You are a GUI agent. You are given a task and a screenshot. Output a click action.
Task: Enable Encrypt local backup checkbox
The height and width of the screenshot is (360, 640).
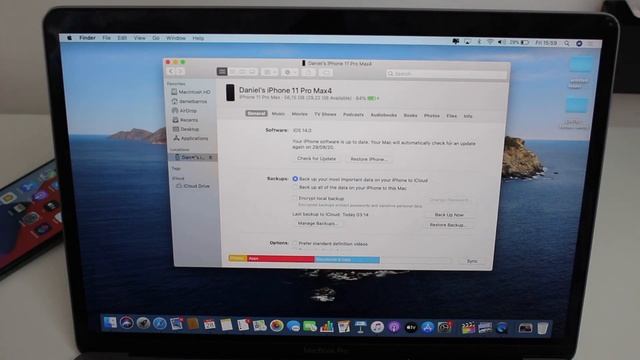295,198
